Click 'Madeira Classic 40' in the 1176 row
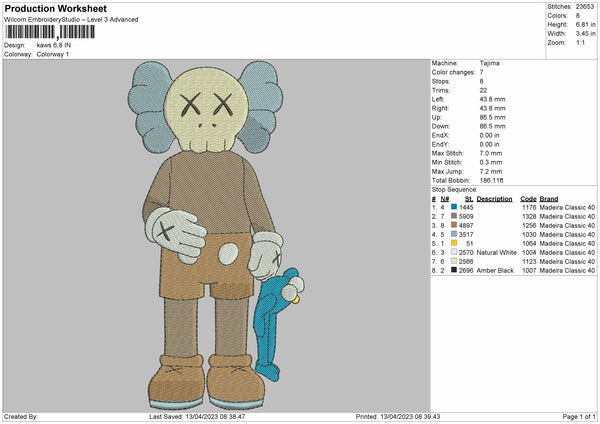The width and height of the screenshot is (600, 424). coord(567,207)
